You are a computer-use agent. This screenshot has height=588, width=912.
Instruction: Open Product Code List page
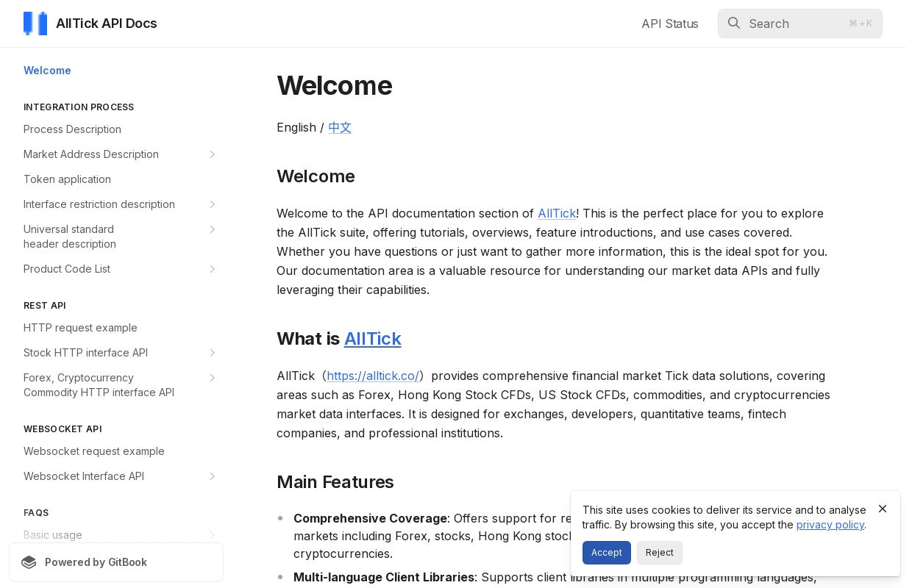pos(67,269)
